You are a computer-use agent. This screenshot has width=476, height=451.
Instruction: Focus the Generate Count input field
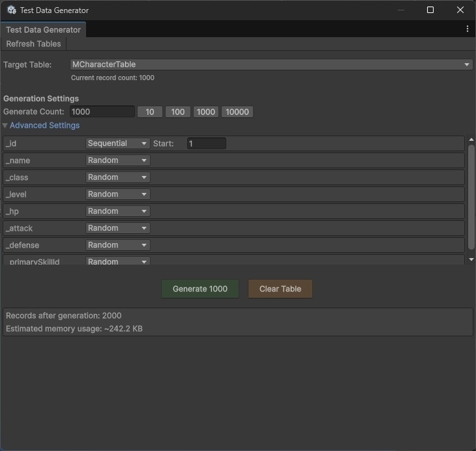102,111
